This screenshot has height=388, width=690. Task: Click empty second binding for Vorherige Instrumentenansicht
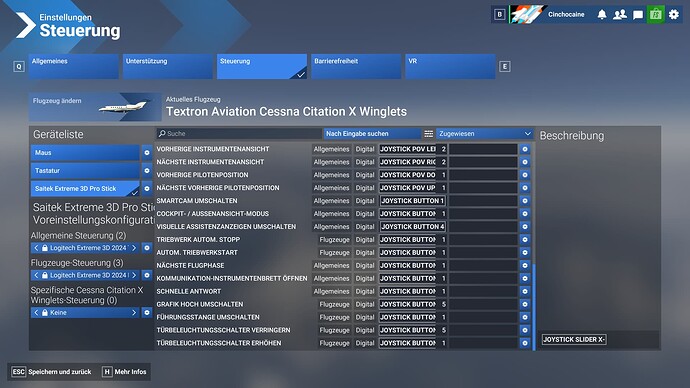click(483, 149)
